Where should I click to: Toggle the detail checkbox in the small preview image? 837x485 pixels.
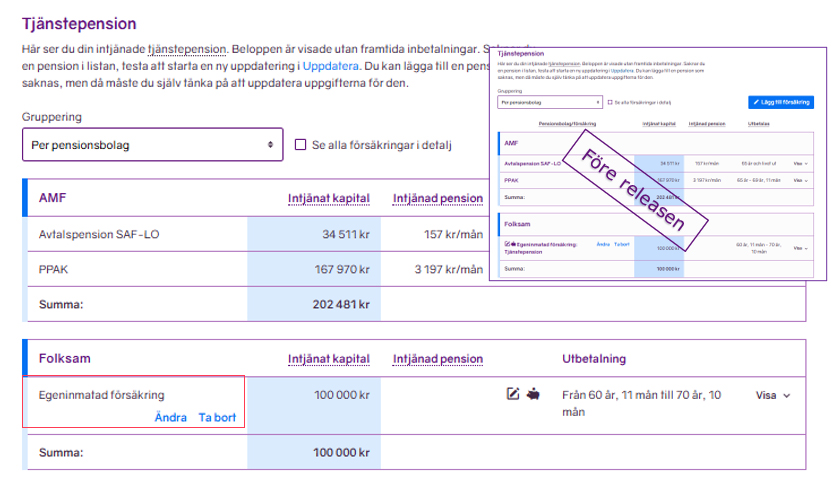click(x=612, y=102)
